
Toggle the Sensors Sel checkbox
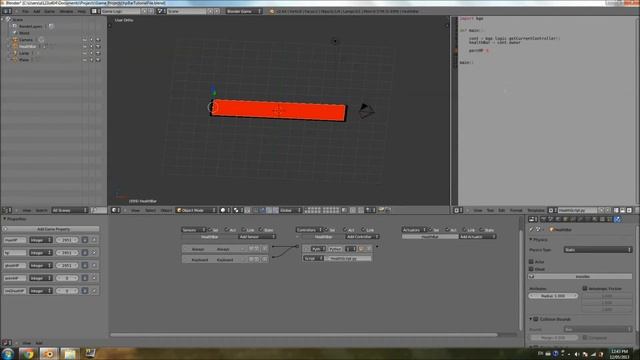(213, 230)
